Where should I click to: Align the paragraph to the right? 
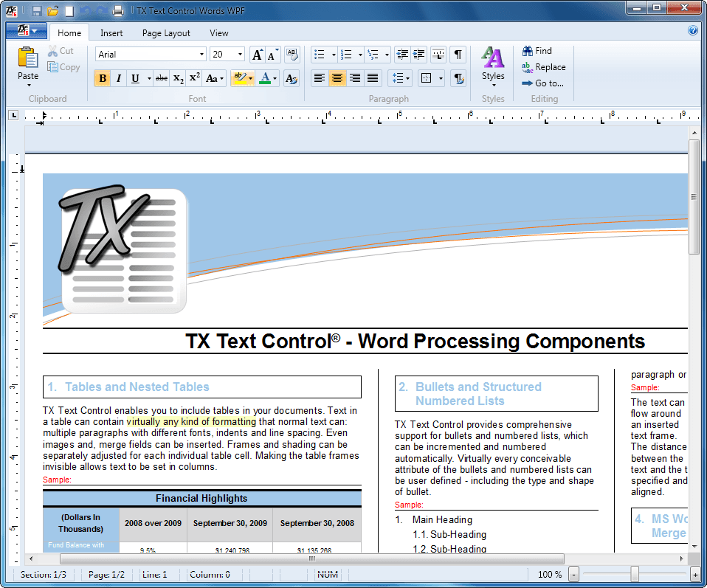355,78
